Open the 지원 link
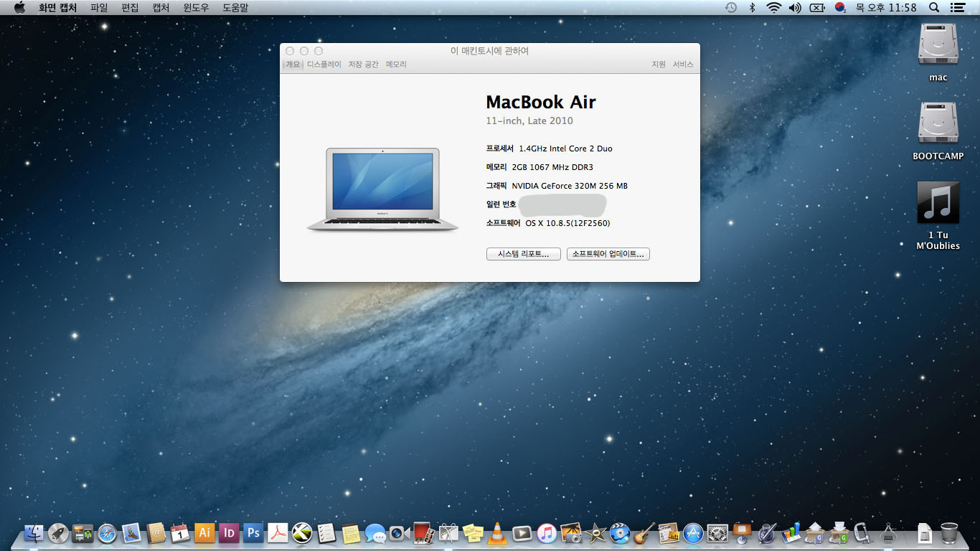Image resolution: width=980 pixels, height=551 pixels. [659, 65]
